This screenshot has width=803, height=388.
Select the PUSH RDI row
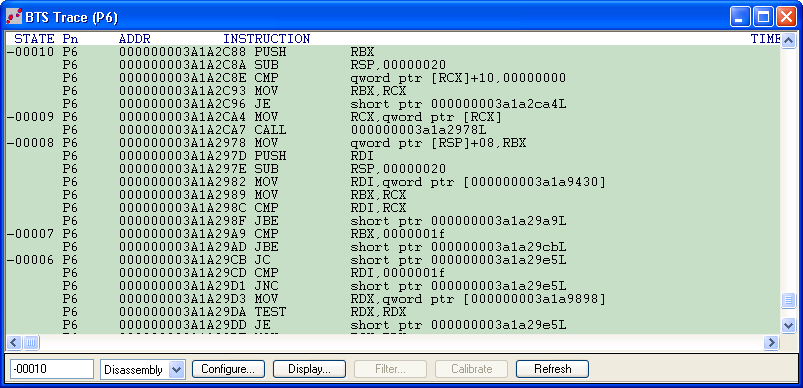tap(393, 156)
